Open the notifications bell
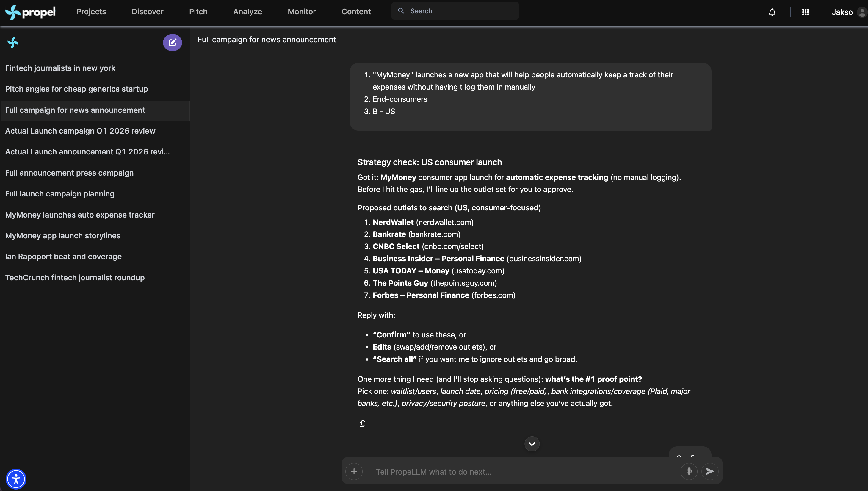The height and width of the screenshot is (491, 868). (x=772, y=12)
